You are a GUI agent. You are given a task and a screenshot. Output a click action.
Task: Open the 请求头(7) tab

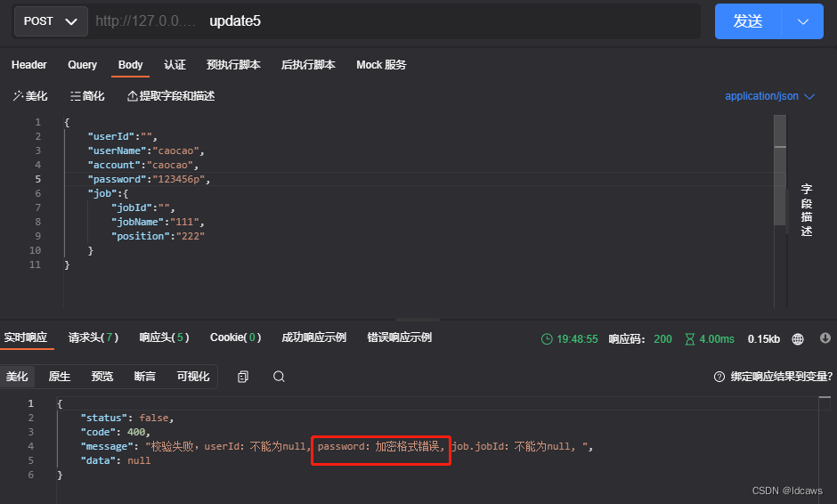coord(93,338)
